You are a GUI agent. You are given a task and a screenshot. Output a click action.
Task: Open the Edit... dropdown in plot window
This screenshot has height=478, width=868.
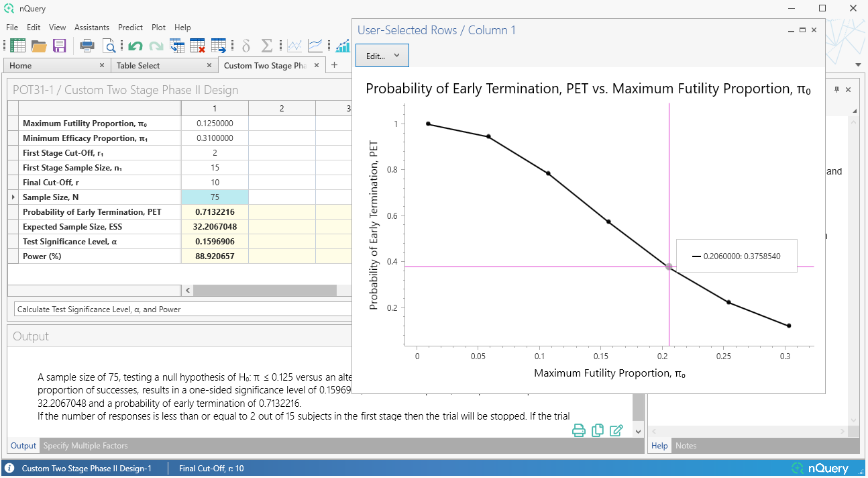pos(382,56)
